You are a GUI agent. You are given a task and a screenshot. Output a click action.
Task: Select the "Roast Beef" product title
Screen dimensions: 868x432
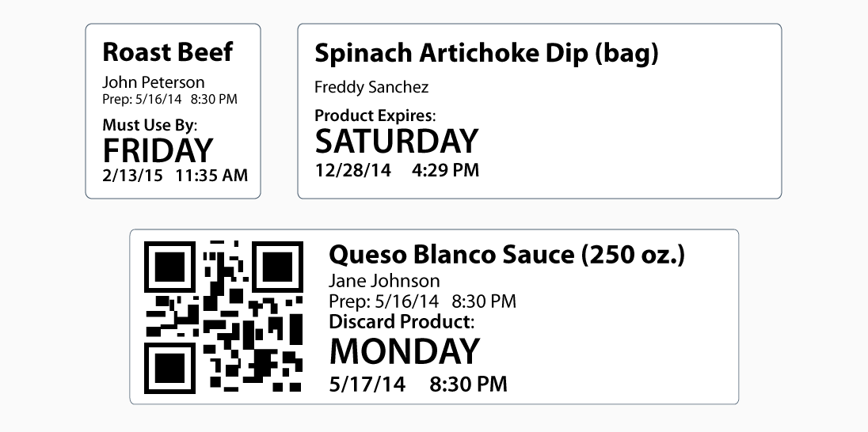click(x=168, y=52)
